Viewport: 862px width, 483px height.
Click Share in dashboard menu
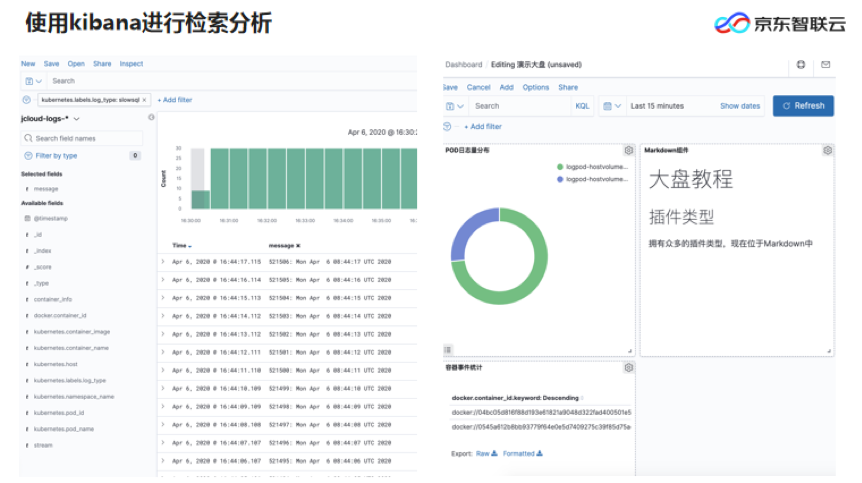568,87
